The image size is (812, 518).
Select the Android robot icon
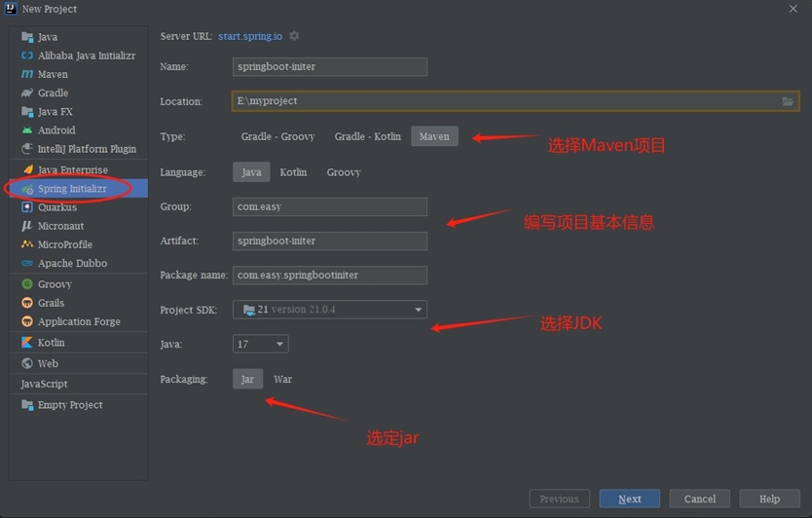point(27,130)
